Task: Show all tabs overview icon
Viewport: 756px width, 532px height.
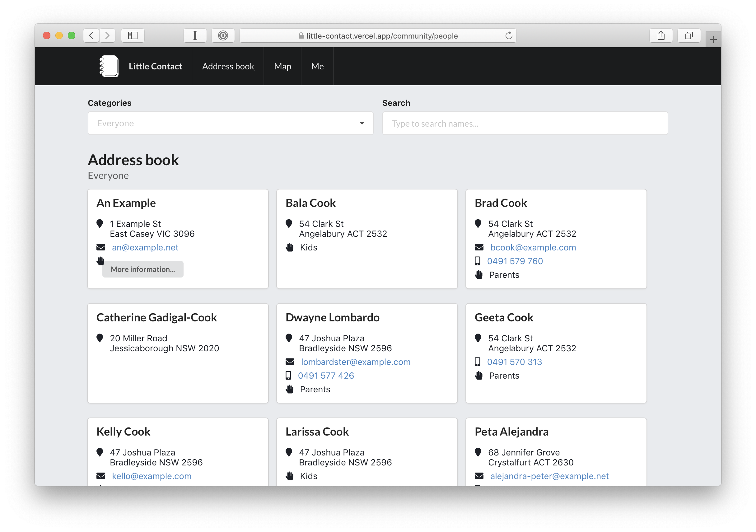Action: click(689, 35)
